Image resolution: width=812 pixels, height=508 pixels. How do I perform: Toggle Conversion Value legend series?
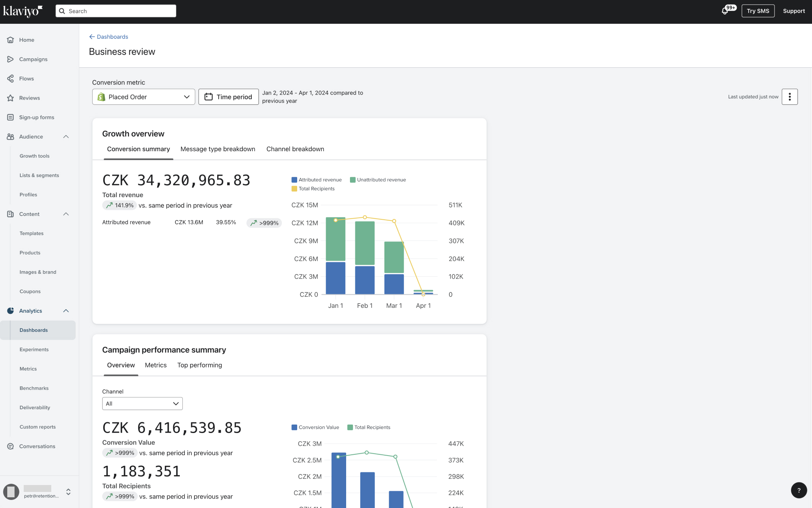pyautogui.click(x=315, y=427)
